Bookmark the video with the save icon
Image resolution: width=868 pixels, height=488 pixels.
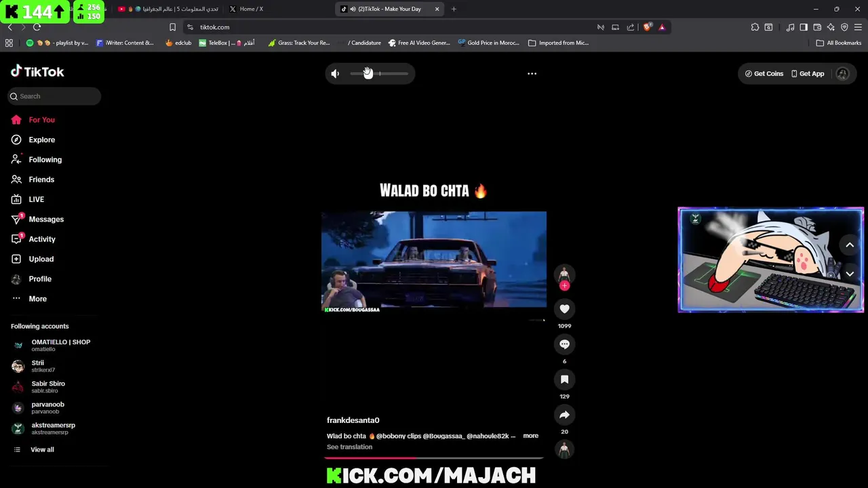(x=564, y=380)
